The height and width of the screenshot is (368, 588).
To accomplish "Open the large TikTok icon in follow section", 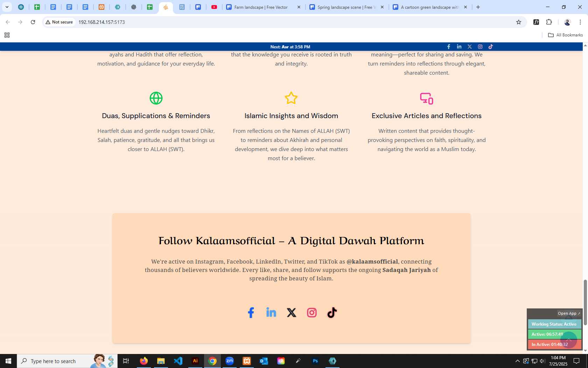I will click(332, 313).
